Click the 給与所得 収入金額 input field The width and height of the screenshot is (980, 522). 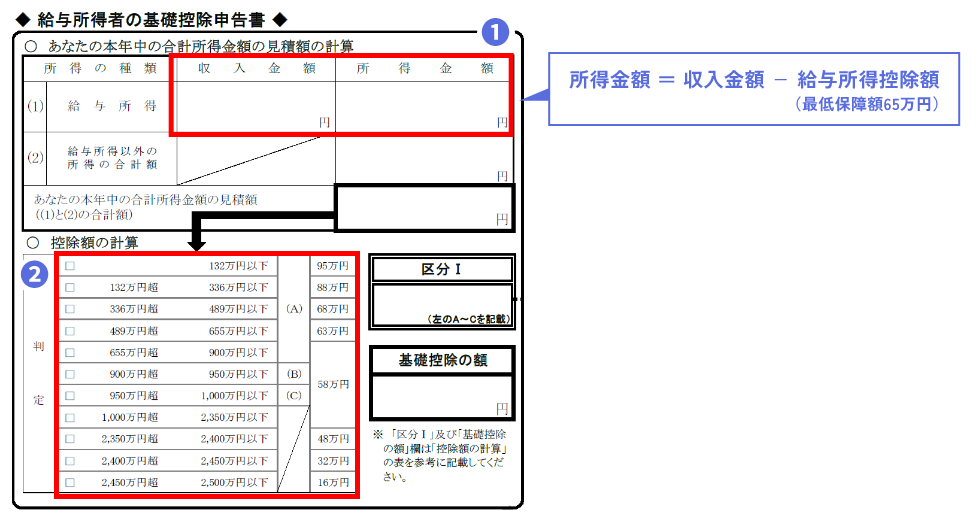[254, 105]
